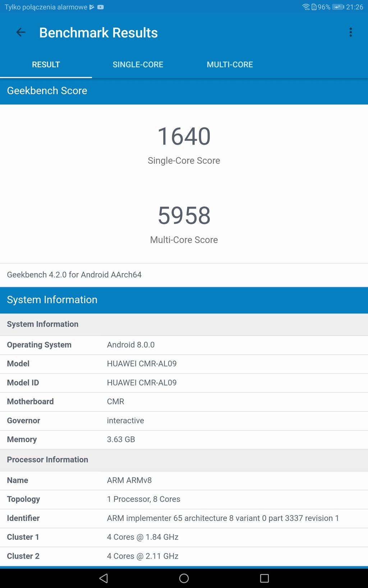Tap the battery icon in status bar

pyautogui.click(x=338, y=7)
